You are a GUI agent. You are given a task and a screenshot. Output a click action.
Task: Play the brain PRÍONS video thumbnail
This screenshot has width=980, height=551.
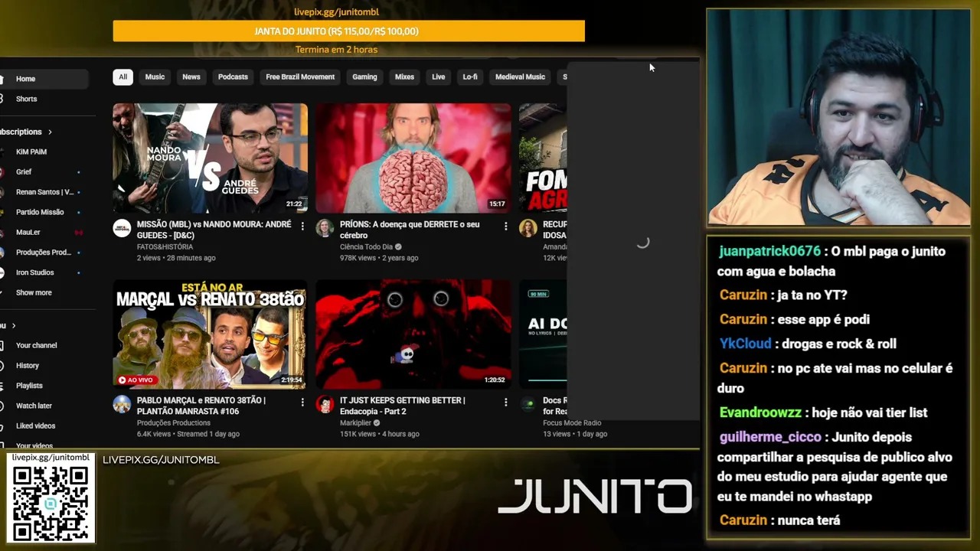(x=413, y=158)
